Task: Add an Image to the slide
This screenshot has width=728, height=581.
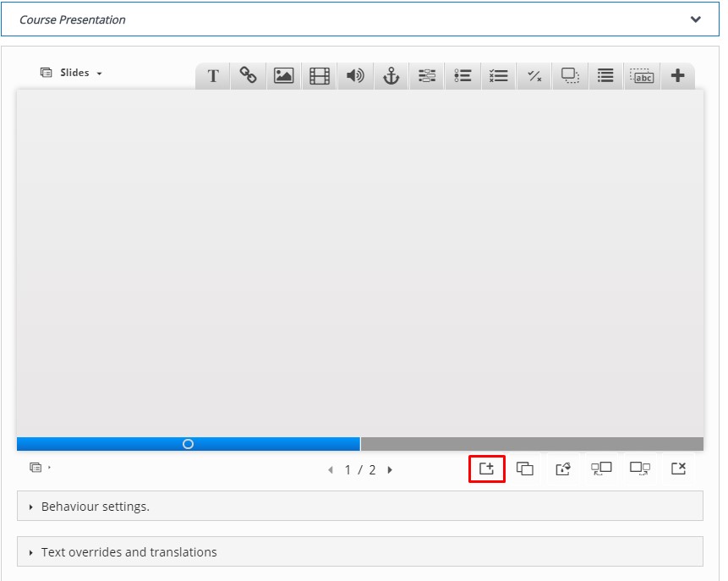Action: [x=284, y=76]
